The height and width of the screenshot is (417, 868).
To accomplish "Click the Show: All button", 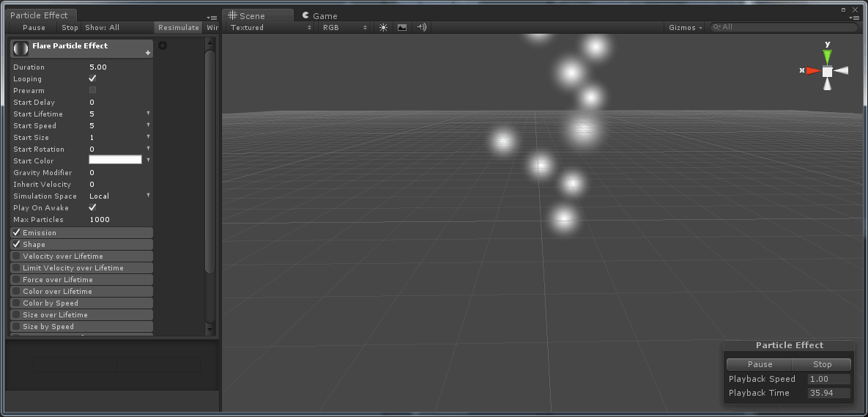I will click(x=103, y=28).
